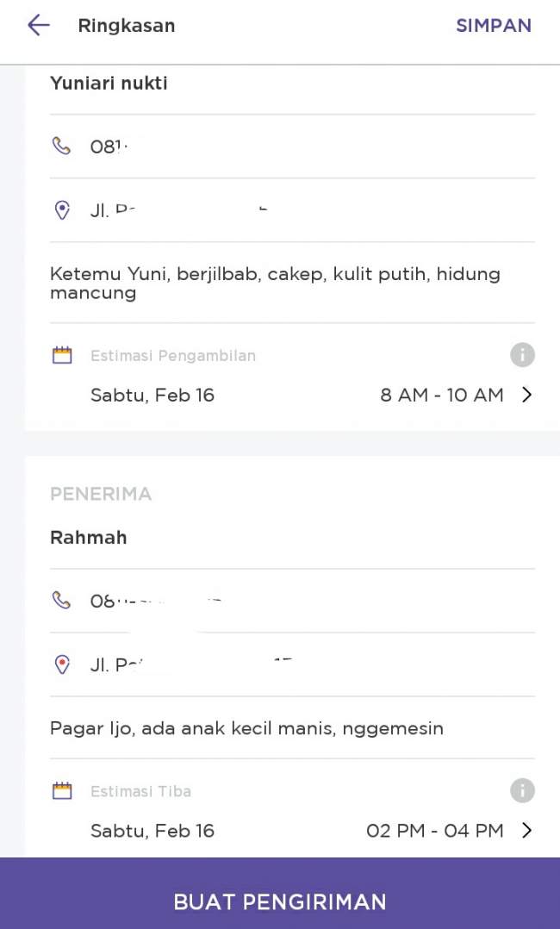The image size is (560, 929).
Task: Click the sender phone icon
Action: coord(62,146)
